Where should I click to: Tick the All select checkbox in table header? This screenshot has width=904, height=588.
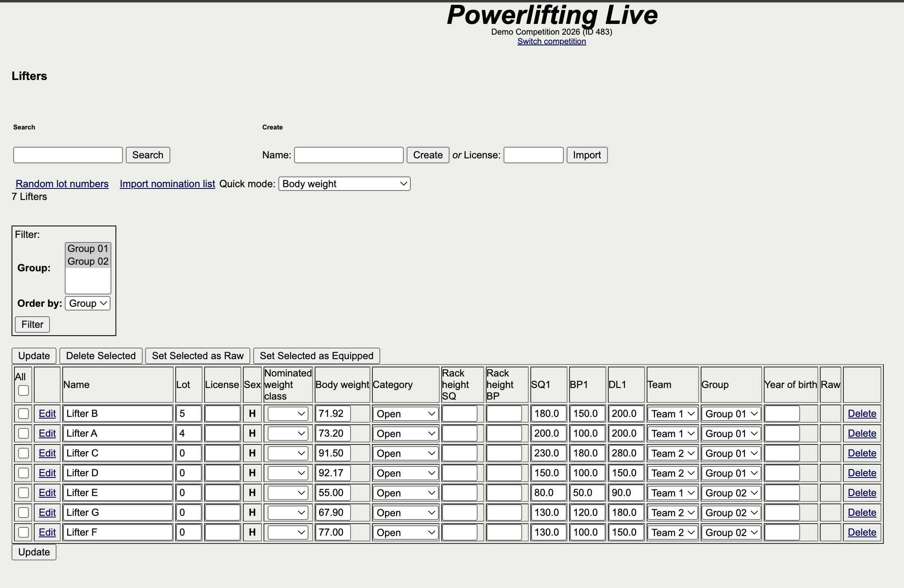pos(24,390)
